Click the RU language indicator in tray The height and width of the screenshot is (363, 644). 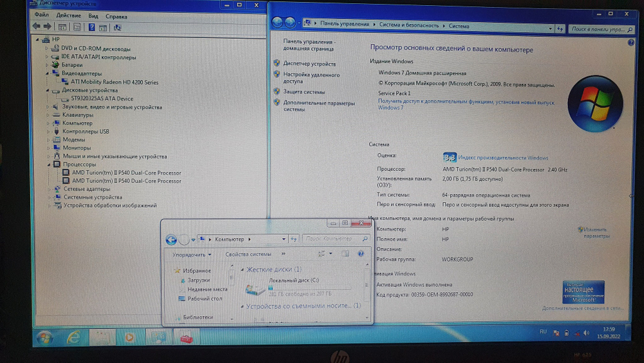click(x=543, y=331)
